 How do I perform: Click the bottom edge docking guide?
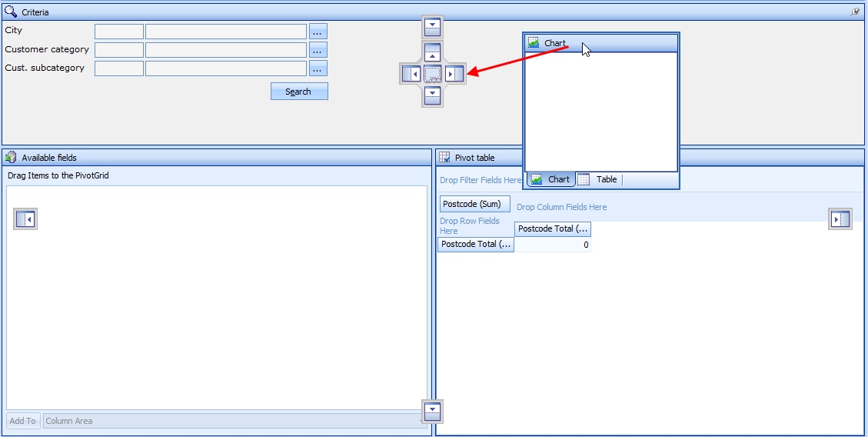pos(433,412)
